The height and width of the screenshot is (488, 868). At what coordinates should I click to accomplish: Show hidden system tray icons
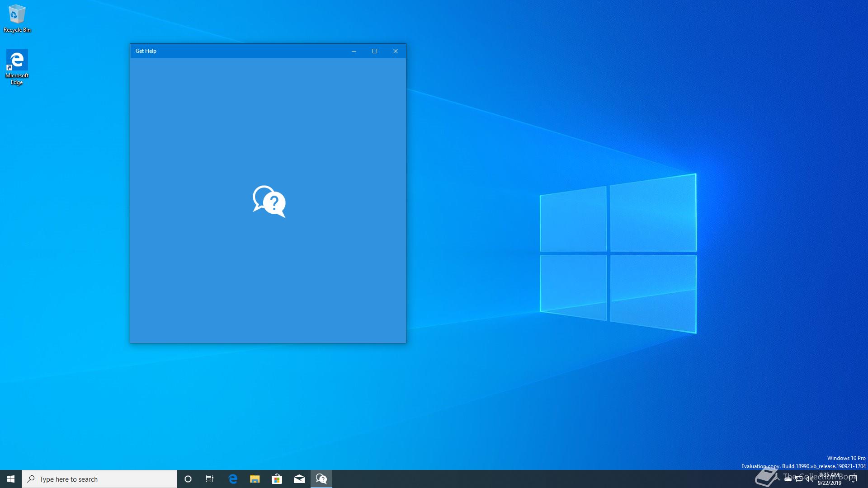777,479
